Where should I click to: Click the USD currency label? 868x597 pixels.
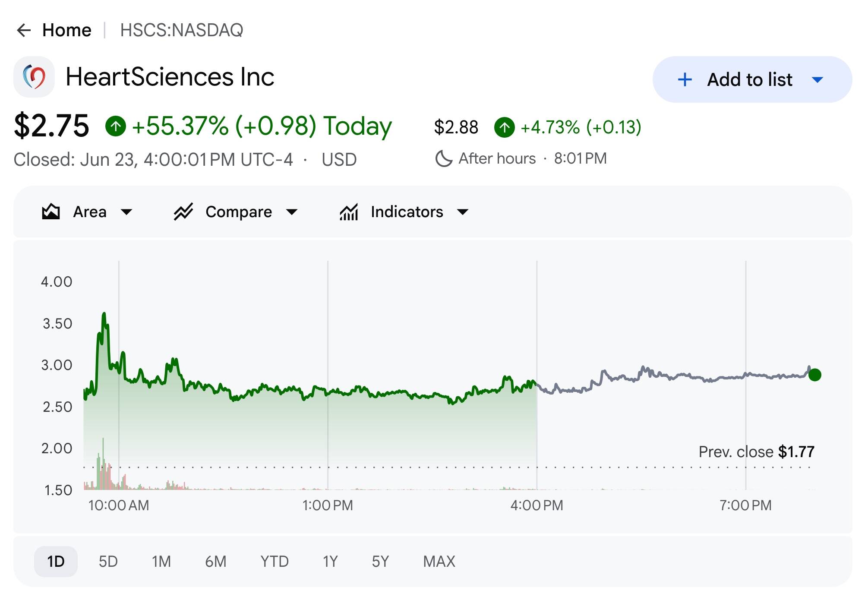[339, 160]
